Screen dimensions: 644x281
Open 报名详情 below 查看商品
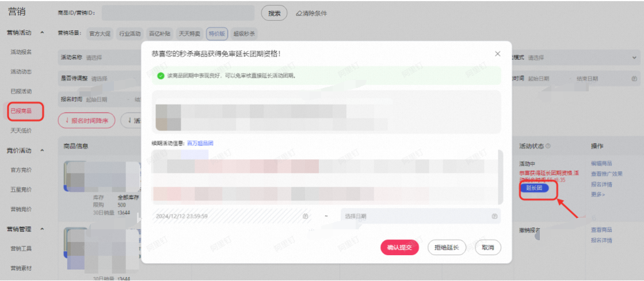[602, 240]
